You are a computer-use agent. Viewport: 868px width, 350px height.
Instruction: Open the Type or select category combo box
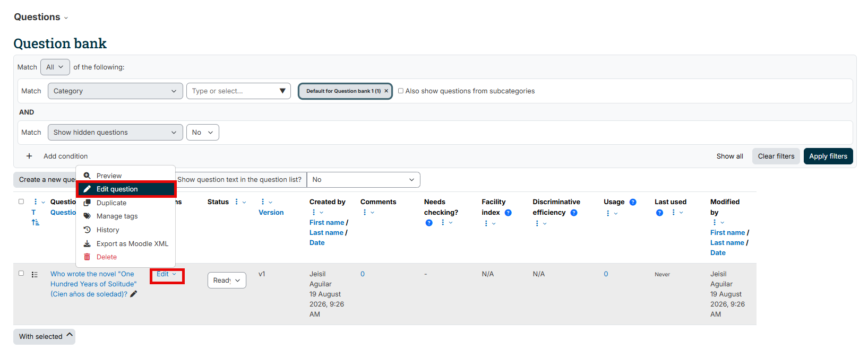(x=238, y=91)
